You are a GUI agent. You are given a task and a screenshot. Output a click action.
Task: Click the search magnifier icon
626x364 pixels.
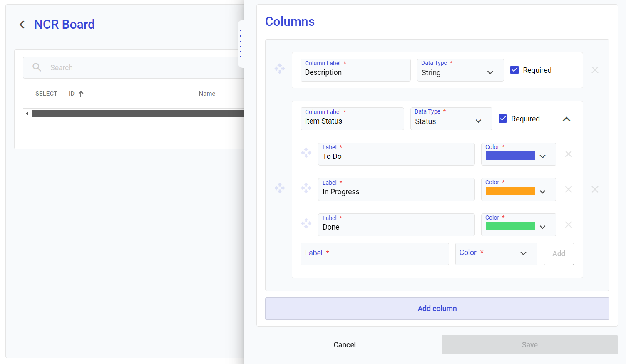click(x=37, y=67)
